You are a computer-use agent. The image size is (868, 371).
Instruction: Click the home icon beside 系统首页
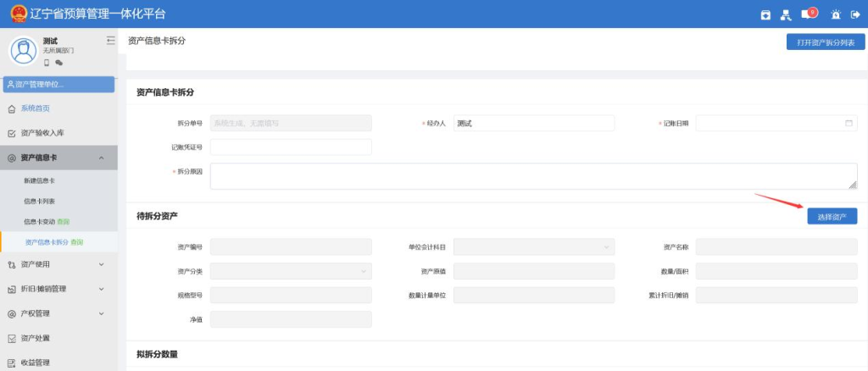(x=12, y=109)
